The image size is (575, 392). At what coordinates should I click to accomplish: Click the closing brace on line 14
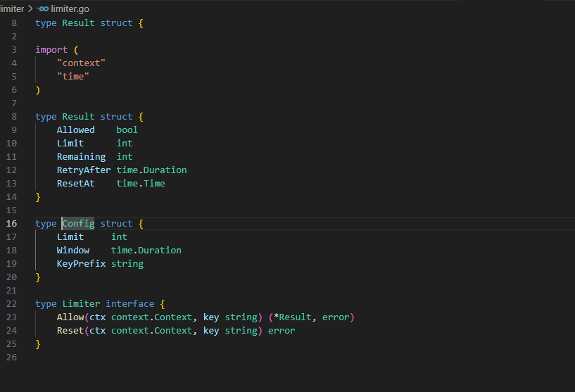38,197
